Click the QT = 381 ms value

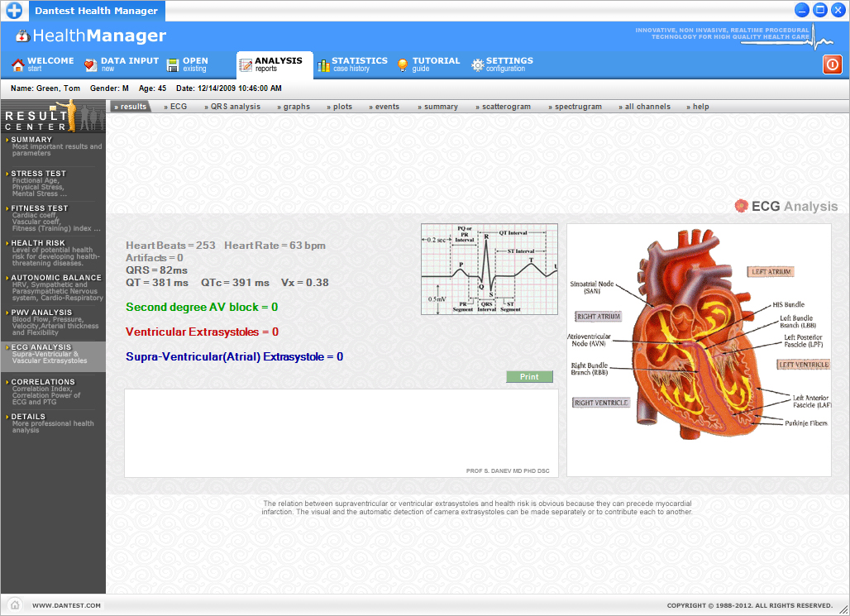tap(156, 283)
